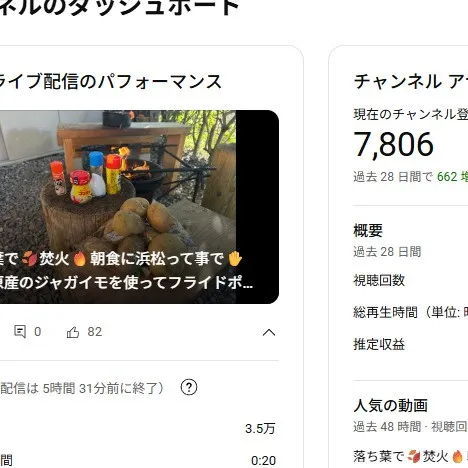Click the ライブ配信のパフォーマンス card title
This screenshot has height=468, width=468.
pyautogui.click(x=111, y=82)
